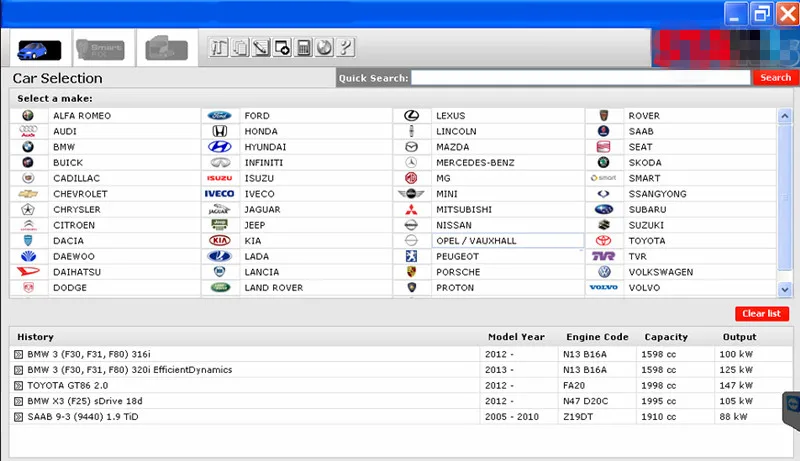Select the LAND ROVER green logo
Screen dimensions: 800x461
click(x=220, y=288)
